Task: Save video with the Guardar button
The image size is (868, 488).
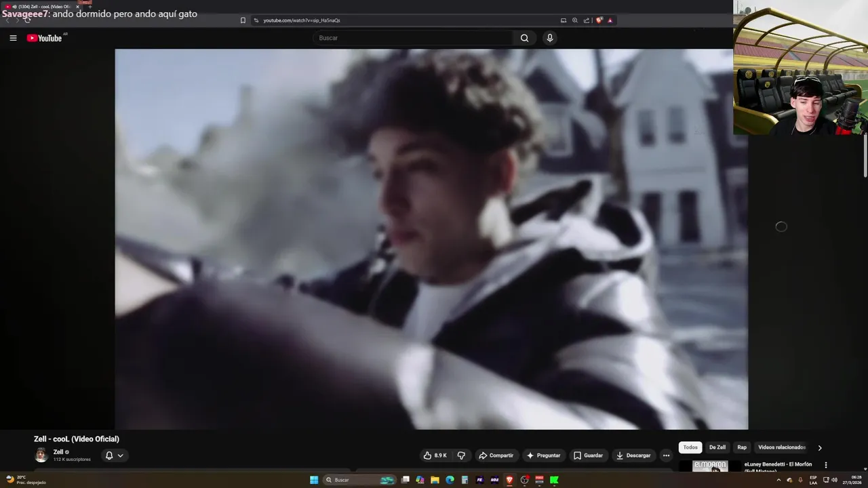Action: (588, 455)
